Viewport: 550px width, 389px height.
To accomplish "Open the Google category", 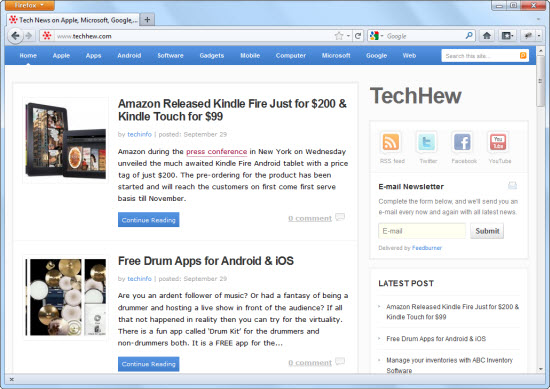I will pos(376,55).
